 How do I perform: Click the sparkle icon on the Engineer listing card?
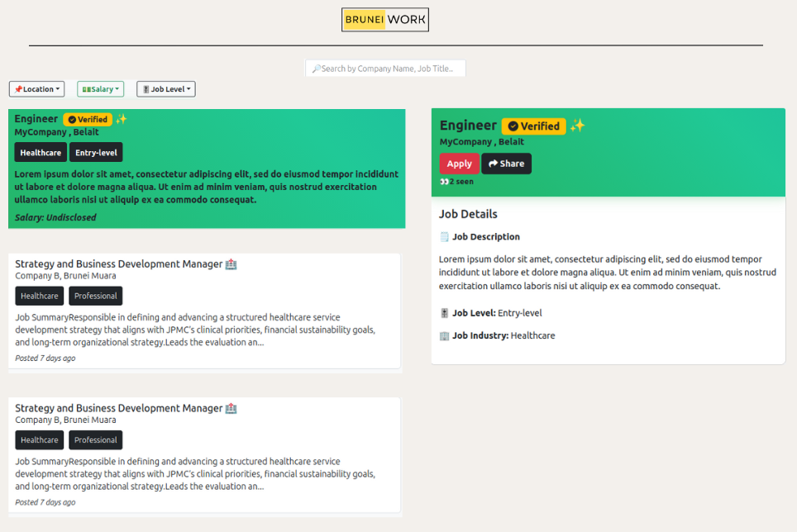121,119
